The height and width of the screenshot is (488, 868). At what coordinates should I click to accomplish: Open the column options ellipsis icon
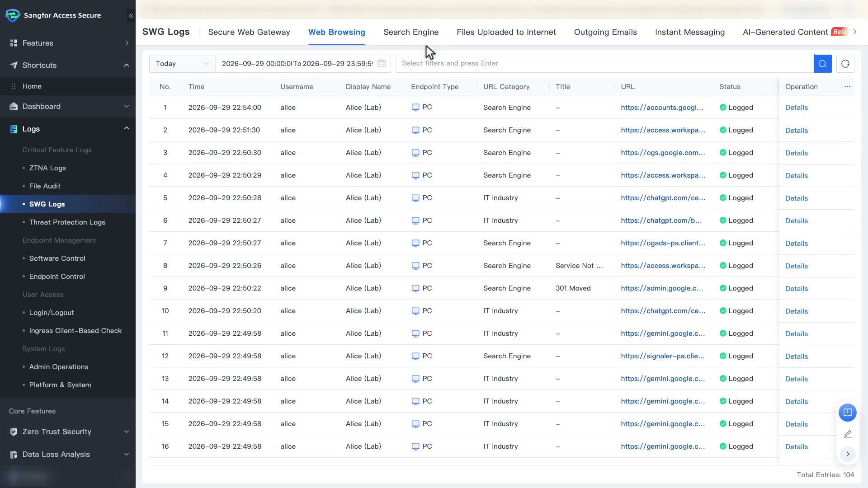[x=847, y=87]
